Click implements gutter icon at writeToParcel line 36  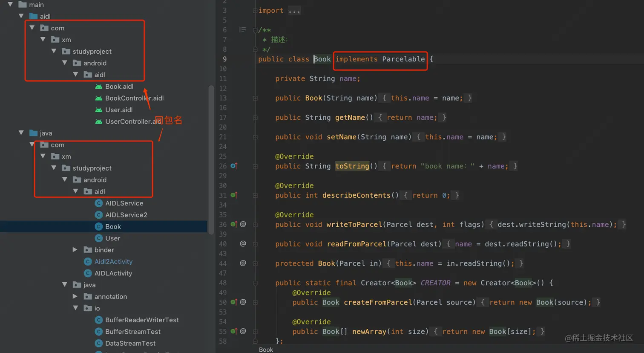(234, 224)
